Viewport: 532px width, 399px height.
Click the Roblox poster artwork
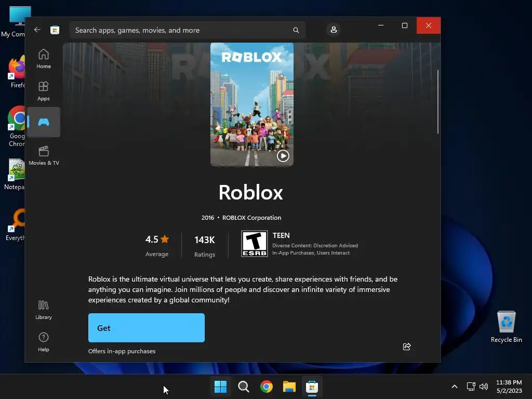[252, 104]
